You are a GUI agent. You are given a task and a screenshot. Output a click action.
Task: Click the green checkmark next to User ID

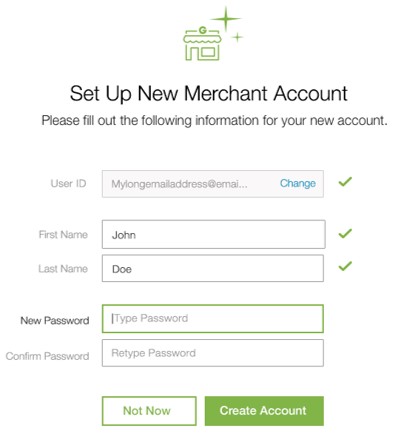(345, 182)
